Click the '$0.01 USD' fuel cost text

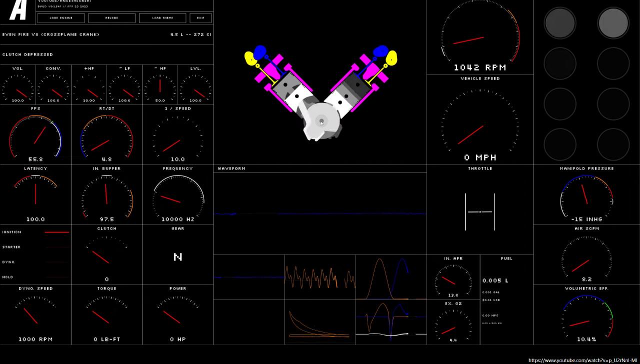pos(490,300)
